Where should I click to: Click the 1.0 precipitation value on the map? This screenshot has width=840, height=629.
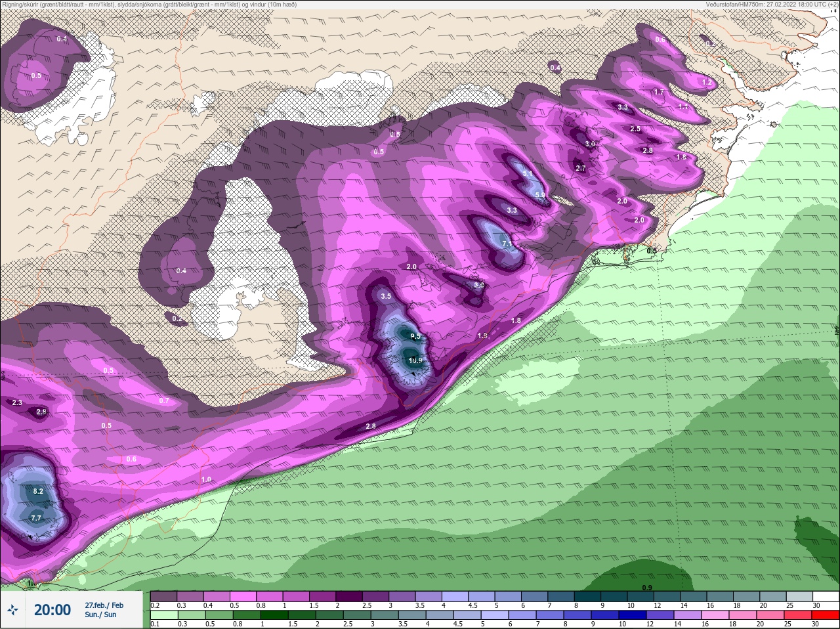coord(206,479)
